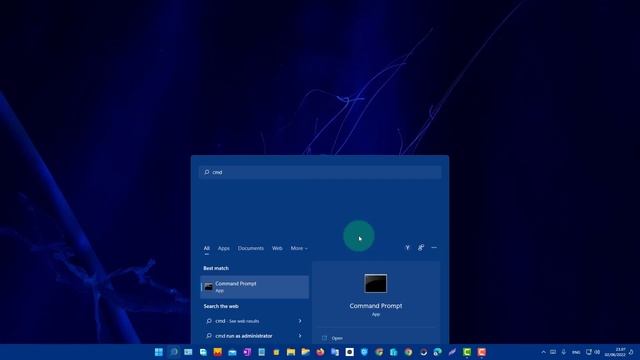Click the microphone tray icon

(564, 352)
